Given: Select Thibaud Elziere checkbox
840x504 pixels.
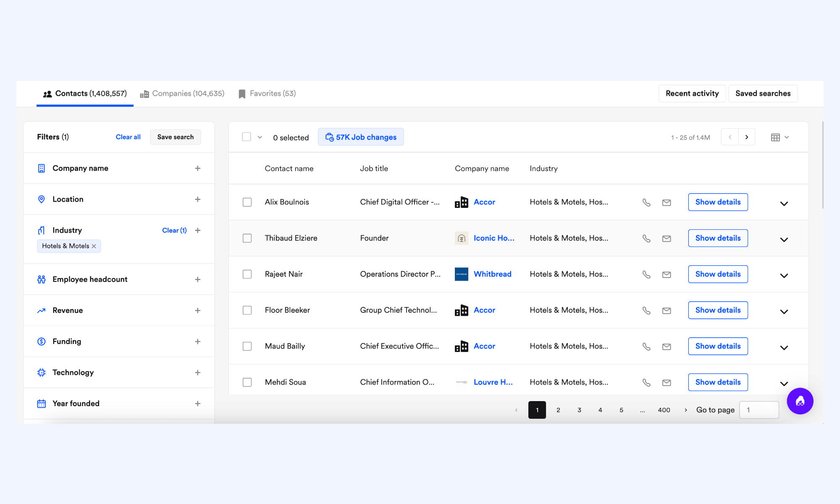Looking at the screenshot, I should (x=247, y=238).
